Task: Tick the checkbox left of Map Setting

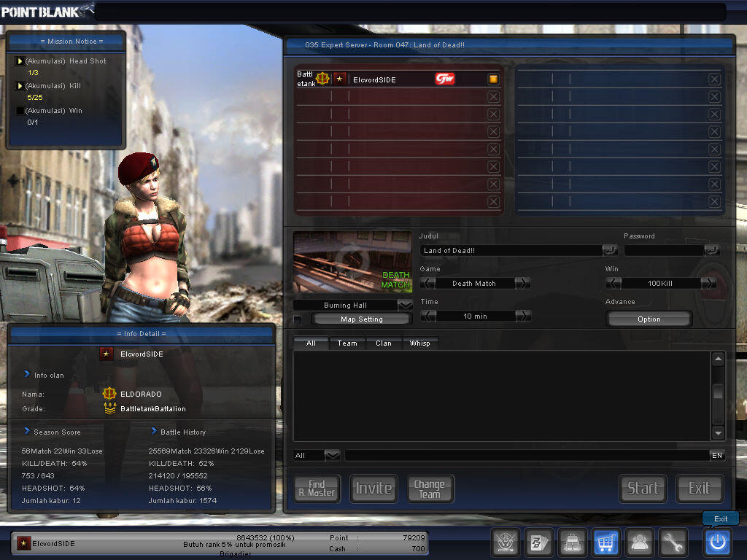Action: (298, 319)
